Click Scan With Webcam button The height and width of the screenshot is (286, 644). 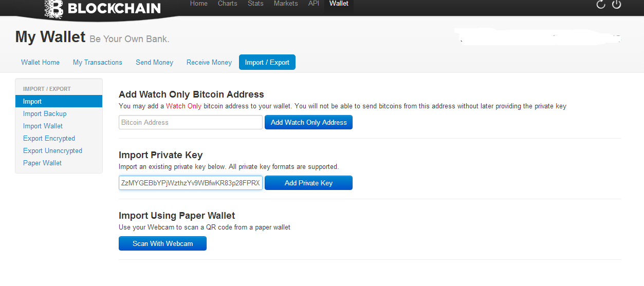tap(162, 243)
